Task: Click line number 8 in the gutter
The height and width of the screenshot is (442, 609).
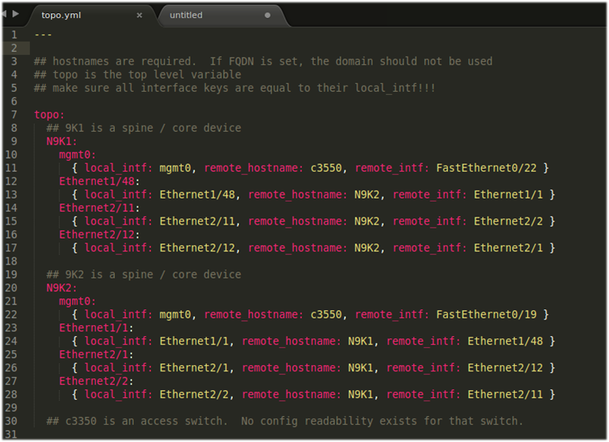Action: (x=13, y=128)
